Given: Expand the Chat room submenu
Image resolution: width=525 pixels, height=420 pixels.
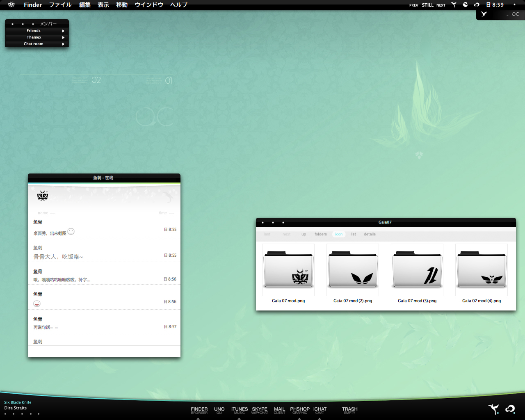Looking at the screenshot, I should [37, 44].
